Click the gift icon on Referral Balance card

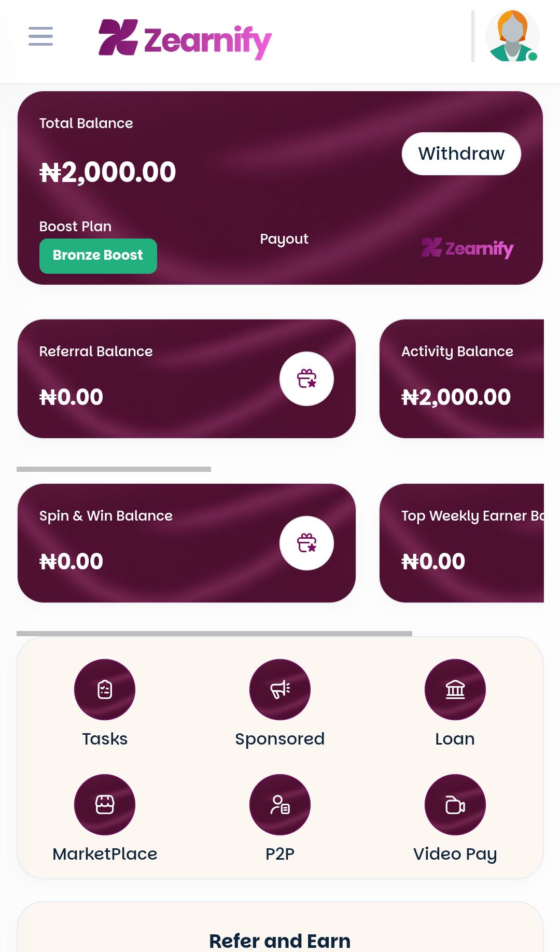[307, 379]
